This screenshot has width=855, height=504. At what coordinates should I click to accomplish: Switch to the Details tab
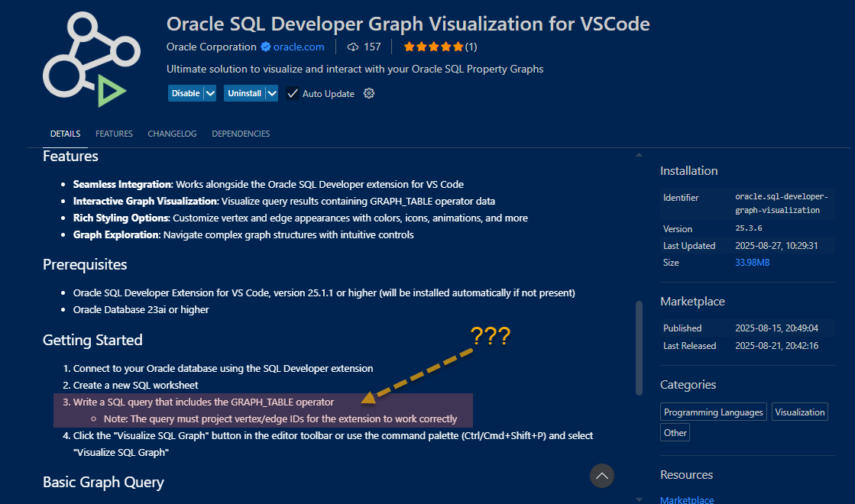[x=66, y=134]
